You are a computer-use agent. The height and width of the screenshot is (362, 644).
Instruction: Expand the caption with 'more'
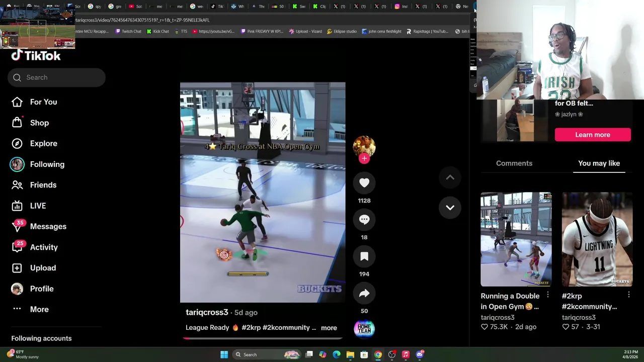329,328
